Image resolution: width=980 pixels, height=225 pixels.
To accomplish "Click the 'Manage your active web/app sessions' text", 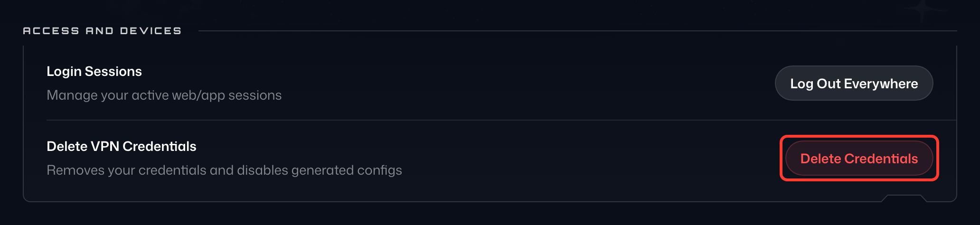I will point(164,95).
